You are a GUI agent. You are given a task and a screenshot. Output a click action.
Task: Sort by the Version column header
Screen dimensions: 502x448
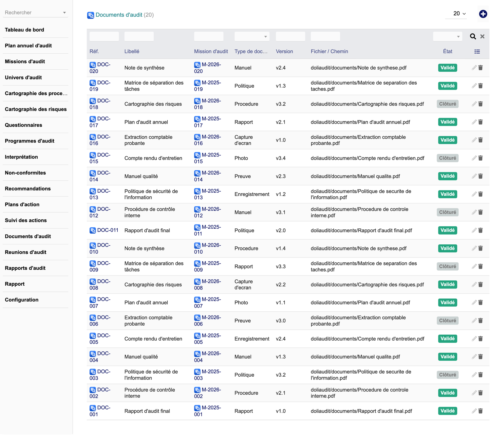(284, 51)
